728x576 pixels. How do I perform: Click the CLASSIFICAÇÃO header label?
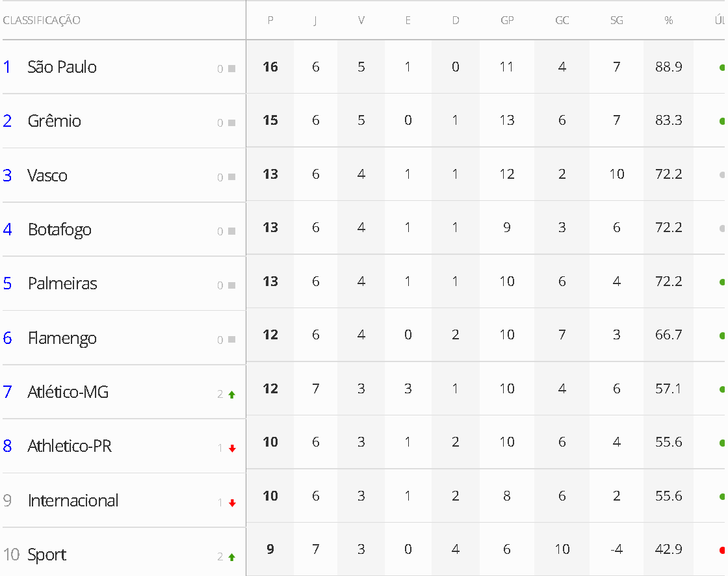click(42, 20)
